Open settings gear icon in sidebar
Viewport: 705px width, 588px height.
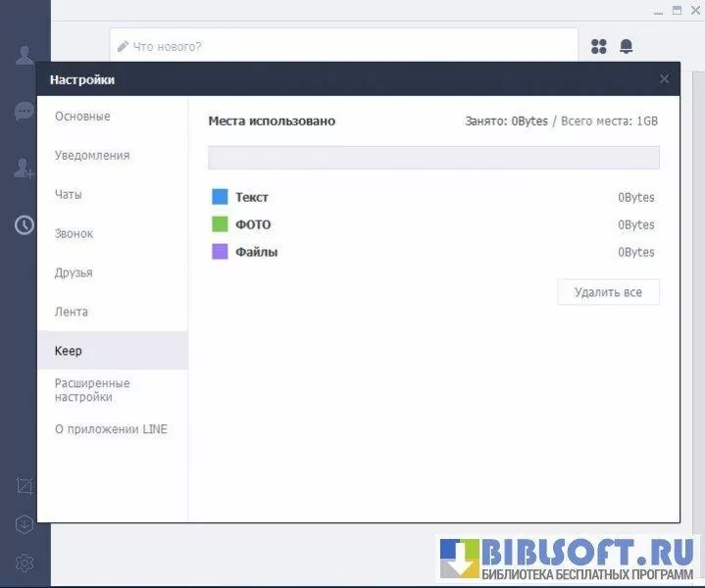[25, 563]
